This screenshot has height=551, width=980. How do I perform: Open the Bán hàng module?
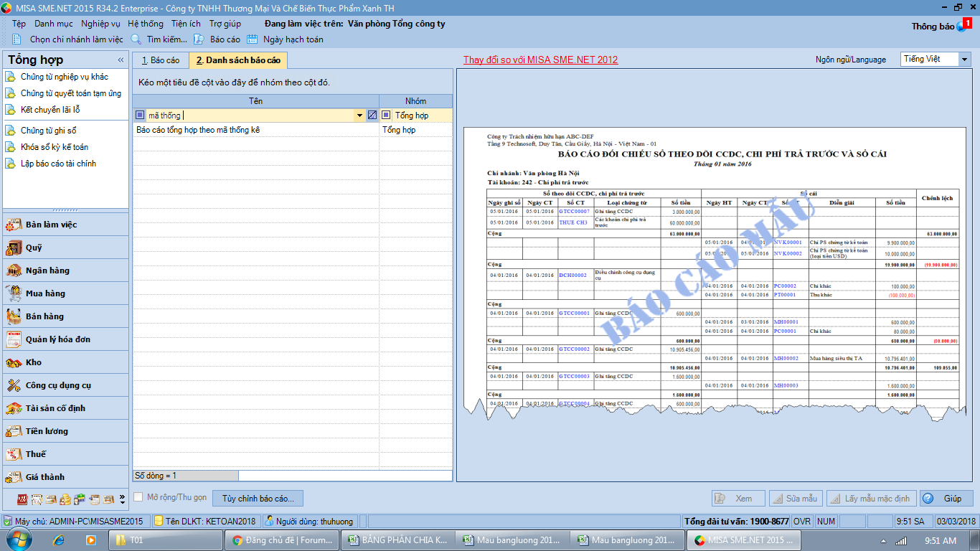coord(65,316)
